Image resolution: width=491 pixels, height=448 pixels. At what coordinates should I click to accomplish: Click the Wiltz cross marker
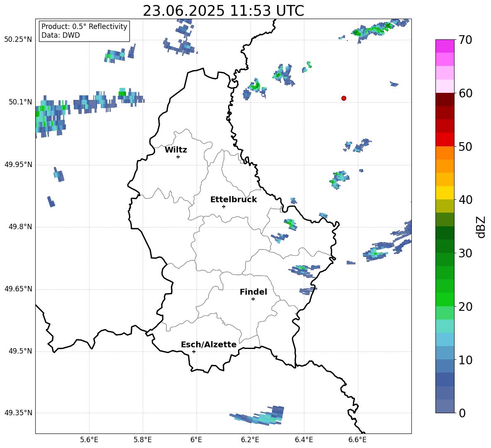point(178,157)
